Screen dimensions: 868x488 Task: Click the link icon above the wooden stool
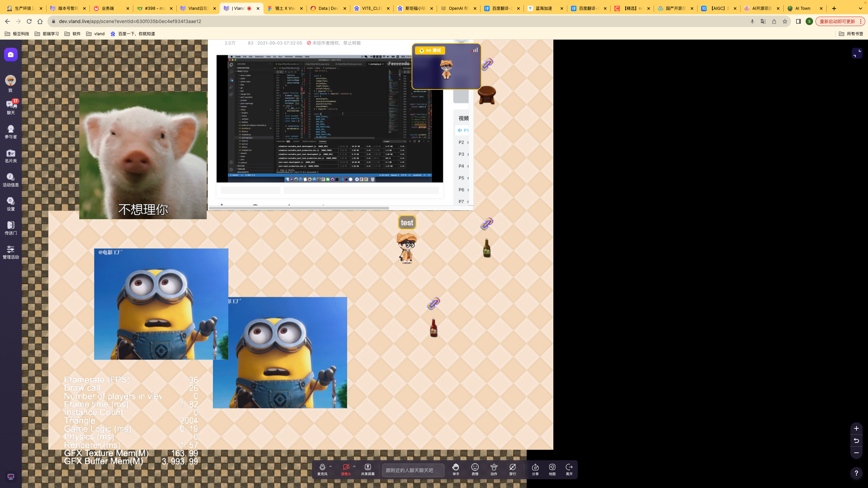point(487,64)
